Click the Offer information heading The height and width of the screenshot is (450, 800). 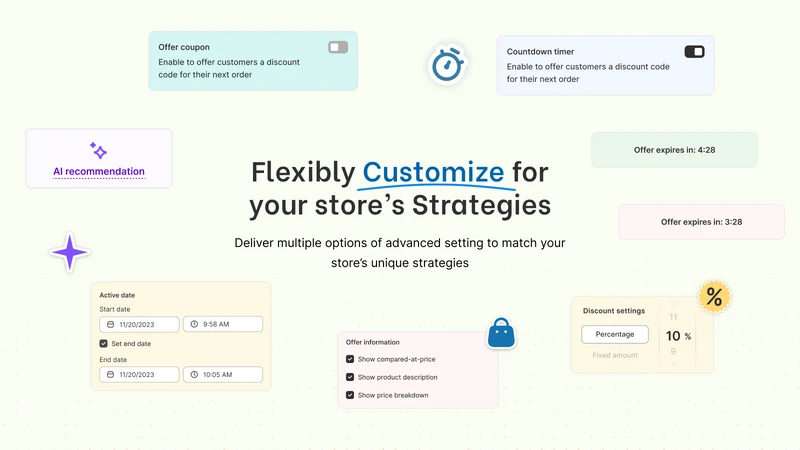click(372, 342)
